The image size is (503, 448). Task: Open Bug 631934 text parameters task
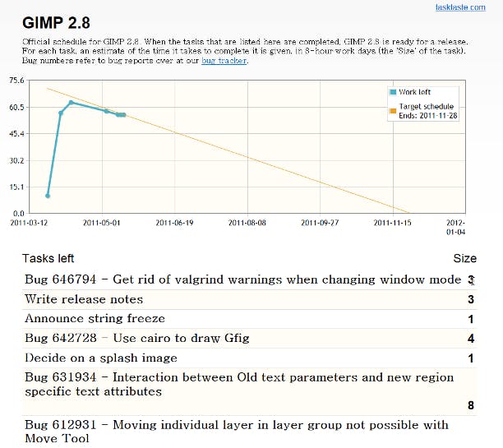point(238,384)
